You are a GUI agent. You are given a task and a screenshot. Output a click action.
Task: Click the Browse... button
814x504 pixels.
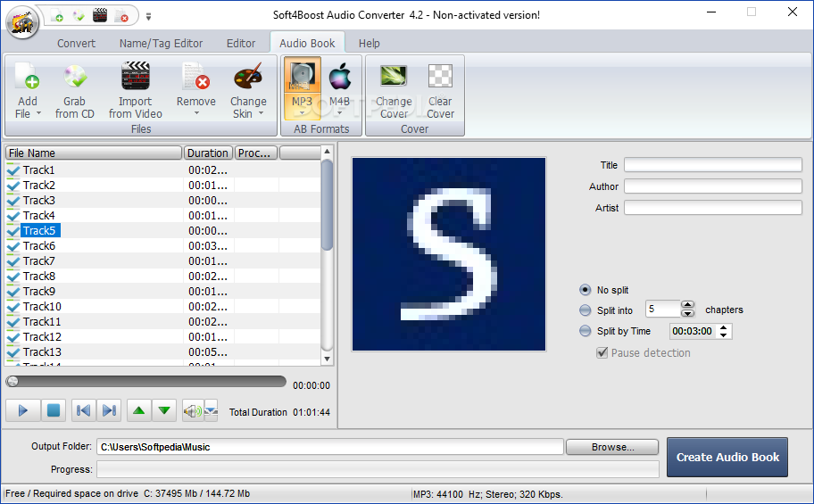(612, 447)
